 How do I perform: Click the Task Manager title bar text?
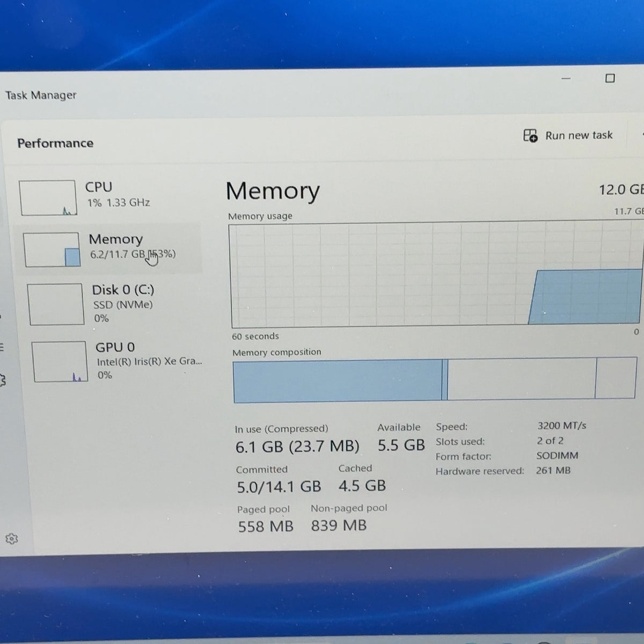[41, 95]
